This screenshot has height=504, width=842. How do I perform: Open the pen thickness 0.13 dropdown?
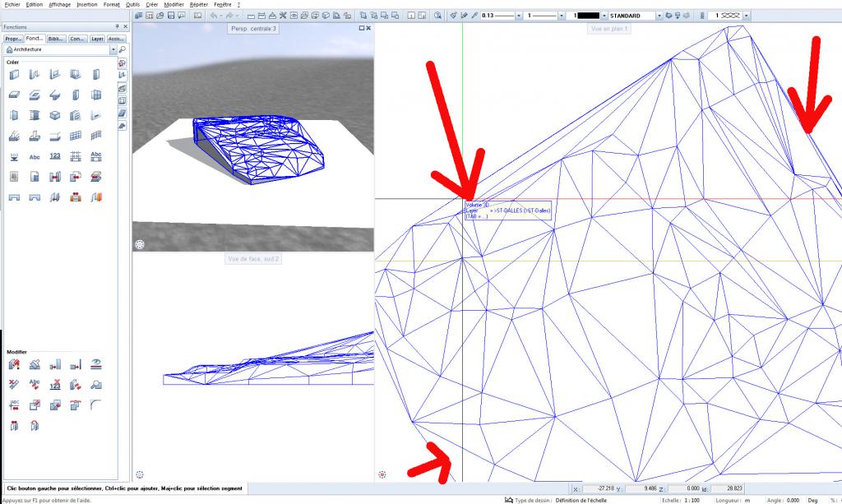(518, 16)
